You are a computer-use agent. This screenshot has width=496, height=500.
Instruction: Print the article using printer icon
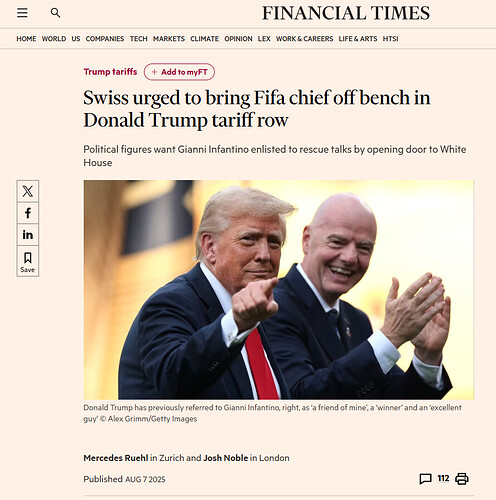(462, 479)
